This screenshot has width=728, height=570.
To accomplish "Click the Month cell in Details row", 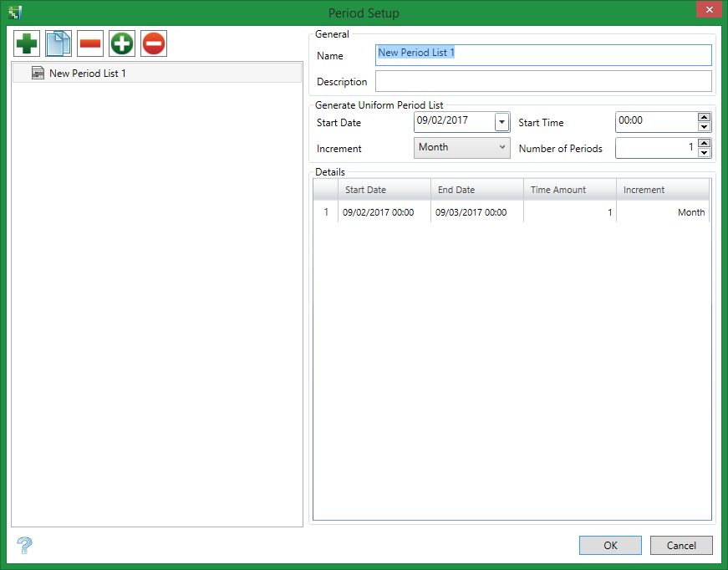I will click(663, 212).
